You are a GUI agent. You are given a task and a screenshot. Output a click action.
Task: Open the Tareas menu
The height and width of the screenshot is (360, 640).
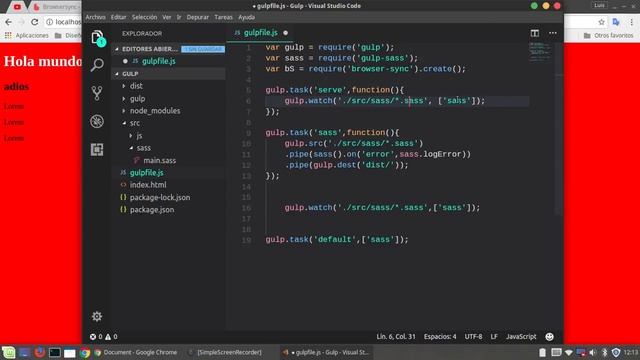coord(223,17)
